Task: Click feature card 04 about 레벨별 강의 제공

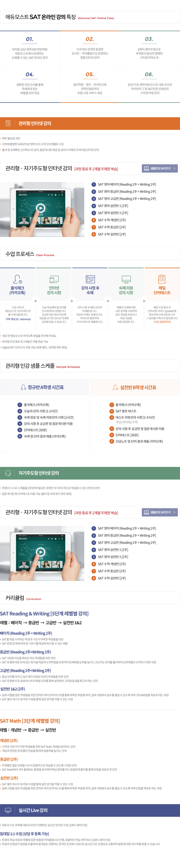Action: pyautogui.click(x=30, y=85)
